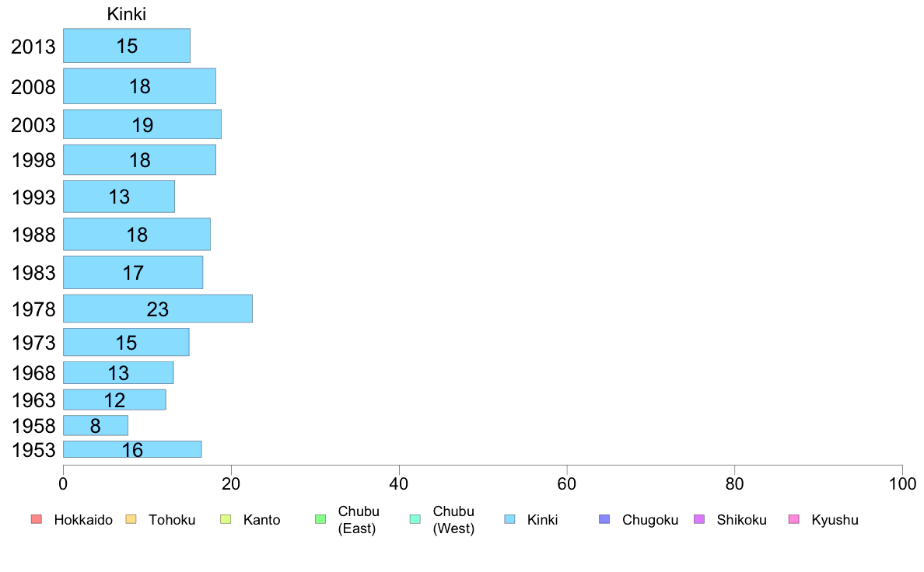Click the Chubu (East) green legend swatch
The image size is (924, 572).
pyautogui.click(x=320, y=519)
